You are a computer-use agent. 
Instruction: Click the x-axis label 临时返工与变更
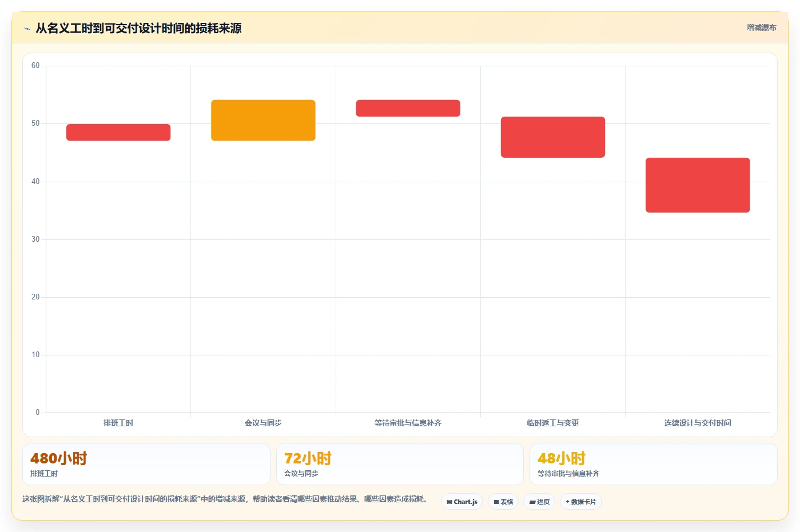[x=553, y=423]
